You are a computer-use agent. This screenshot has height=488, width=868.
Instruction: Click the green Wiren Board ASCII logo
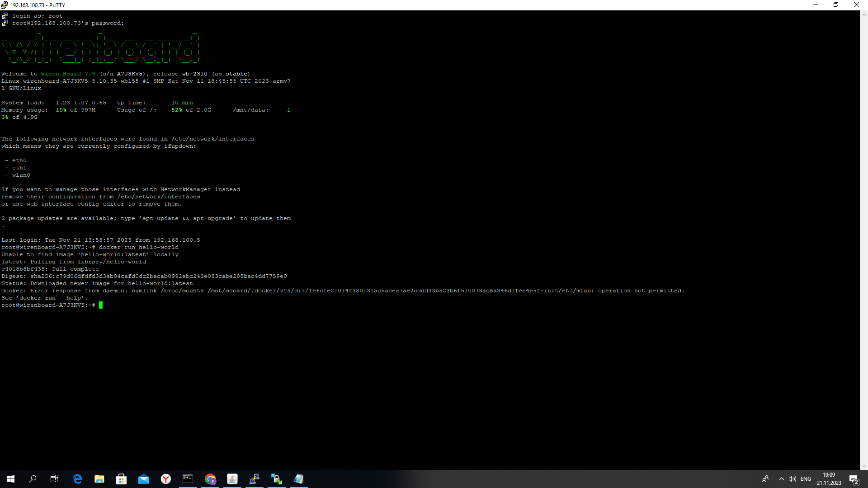tap(100, 47)
